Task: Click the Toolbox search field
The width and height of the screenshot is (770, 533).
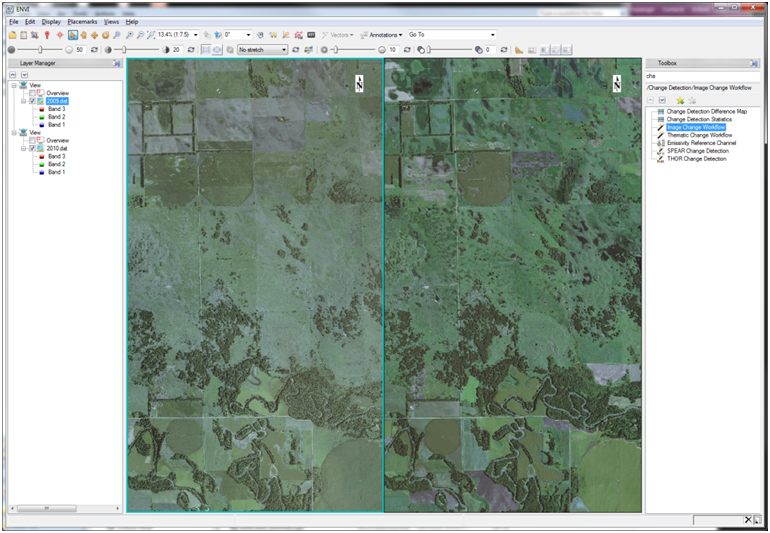Action: coord(700,76)
